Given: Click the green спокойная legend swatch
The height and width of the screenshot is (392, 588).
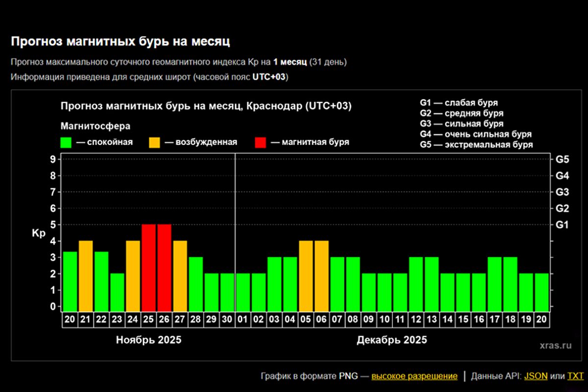Looking at the screenshot, I should [x=66, y=142].
